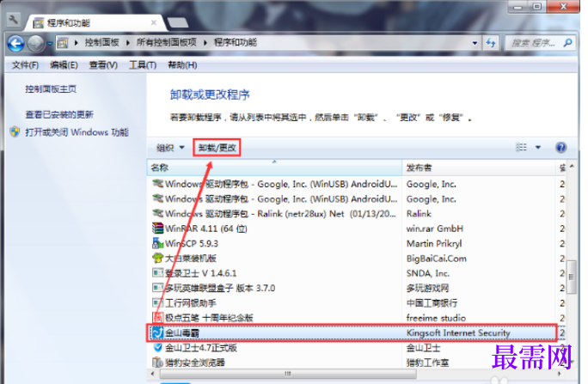Click the shield icon beside Windows 功能
The width and height of the screenshot is (588, 384).
pyautogui.click(x=15, y=132)
